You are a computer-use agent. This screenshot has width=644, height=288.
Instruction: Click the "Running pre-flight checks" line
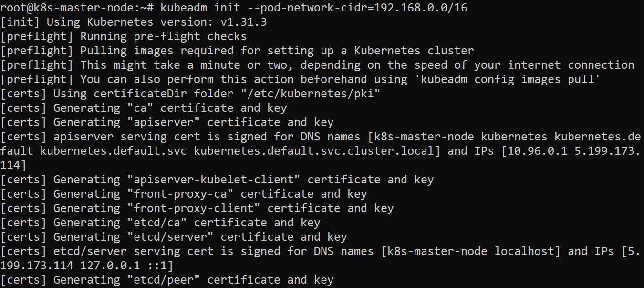click(163, 36)
